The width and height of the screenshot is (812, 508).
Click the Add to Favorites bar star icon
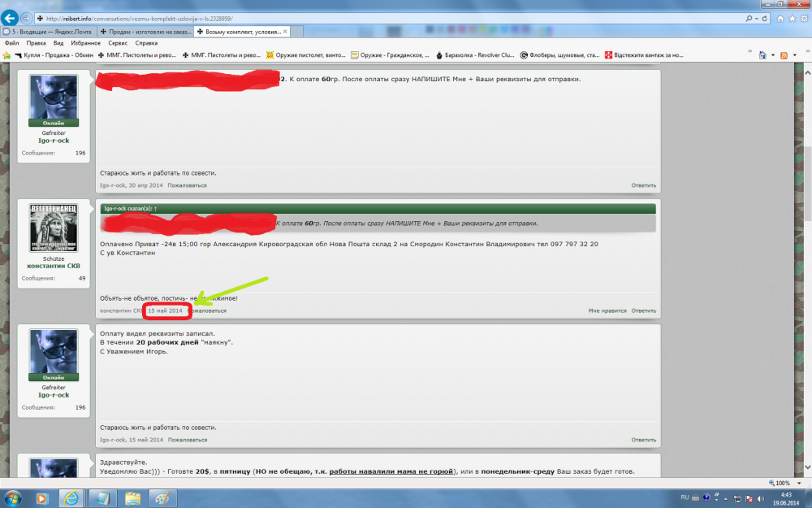(6, 55)
